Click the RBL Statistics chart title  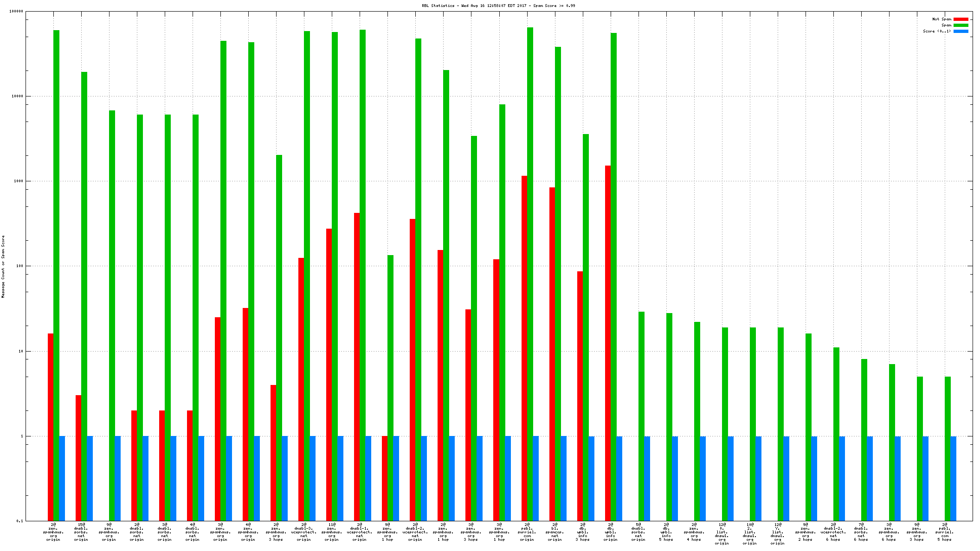(498, 6)
